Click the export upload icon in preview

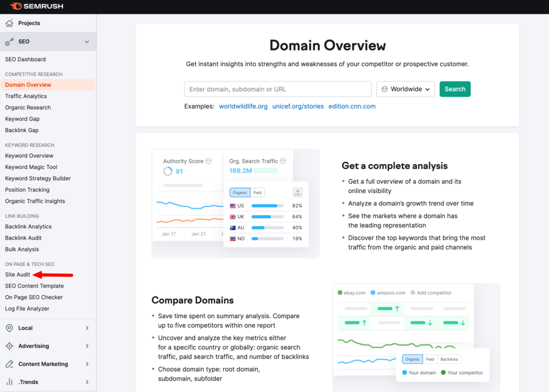coord(298,193)
